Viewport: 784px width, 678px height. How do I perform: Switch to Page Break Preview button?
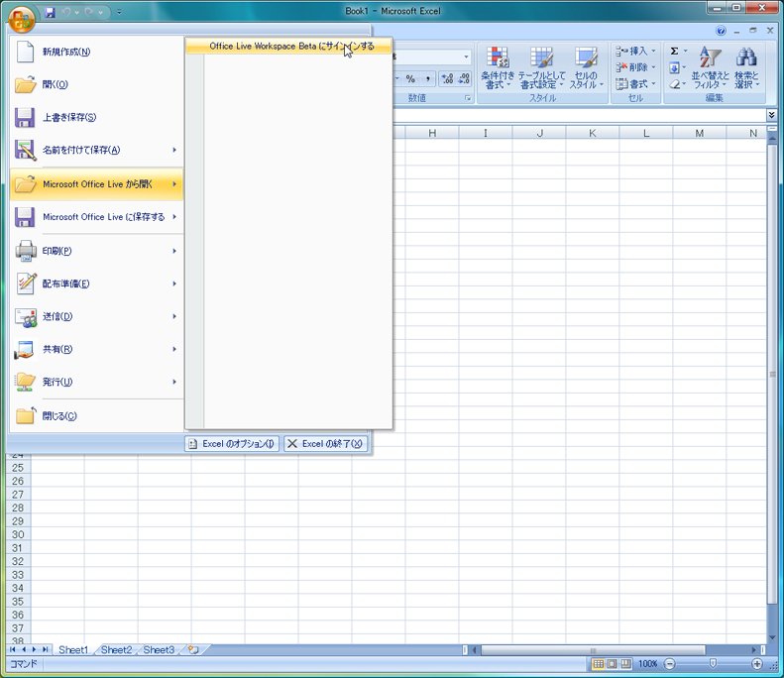click(626, 664)
